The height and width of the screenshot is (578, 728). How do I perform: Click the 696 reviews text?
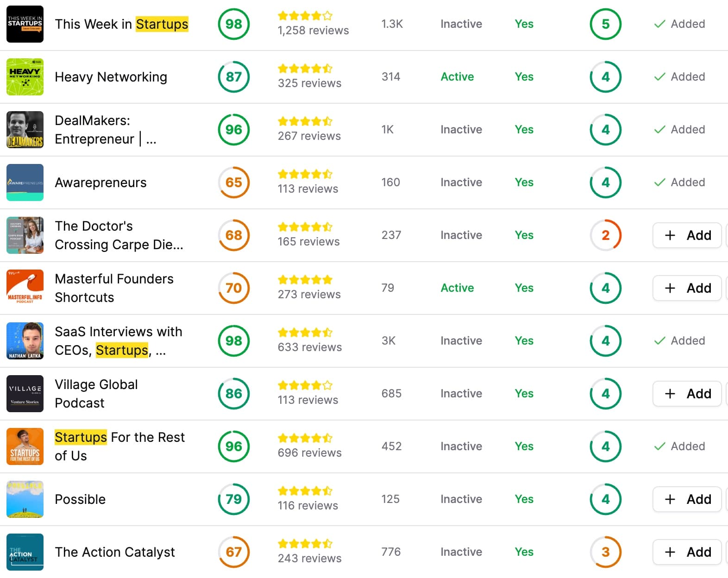tap(310, 453)
